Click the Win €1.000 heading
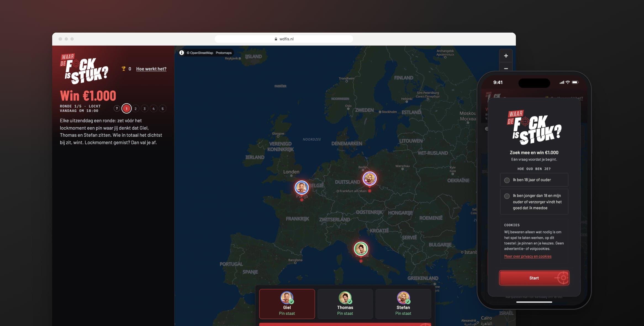644x326 pixels. click(88, 96)
